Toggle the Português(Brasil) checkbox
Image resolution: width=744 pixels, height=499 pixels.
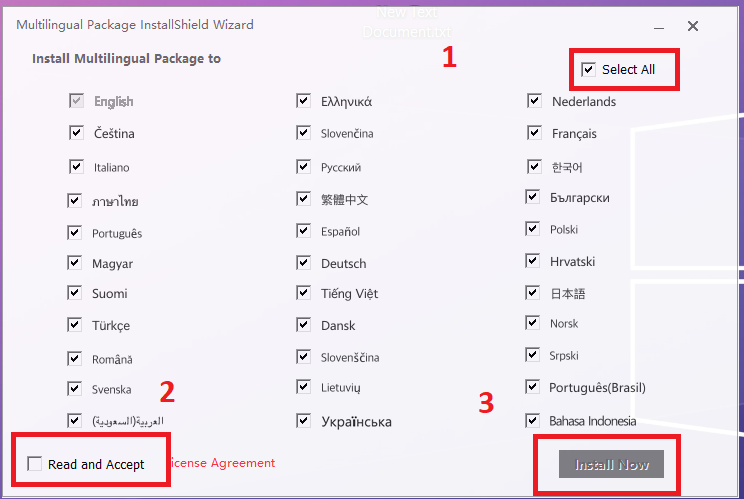(533, 387)
